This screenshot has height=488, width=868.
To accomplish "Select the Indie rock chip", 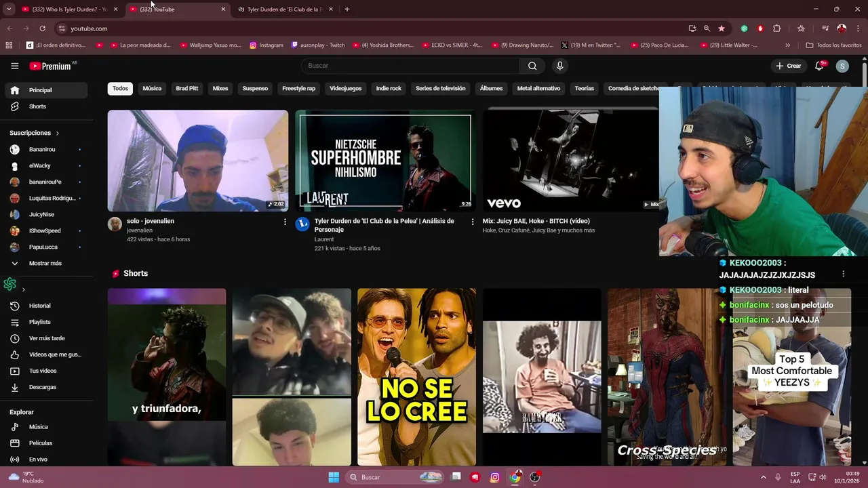I will click(389, 89).
